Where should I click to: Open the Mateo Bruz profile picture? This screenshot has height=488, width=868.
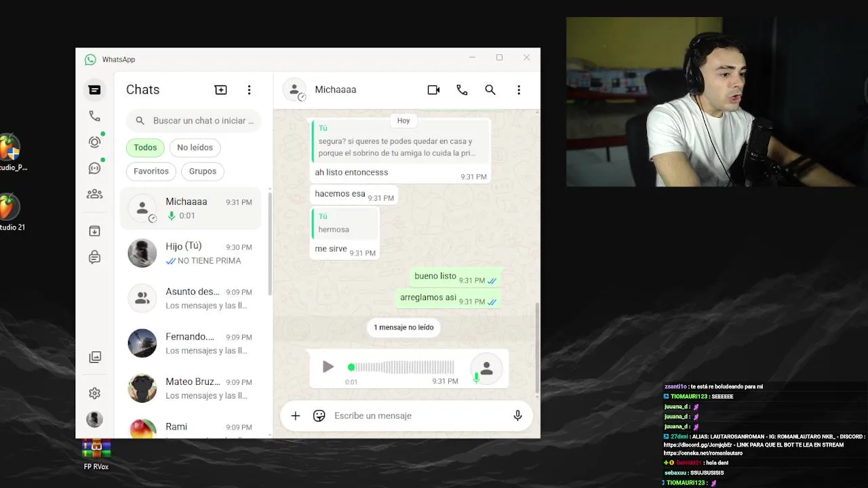click(142, 388)
